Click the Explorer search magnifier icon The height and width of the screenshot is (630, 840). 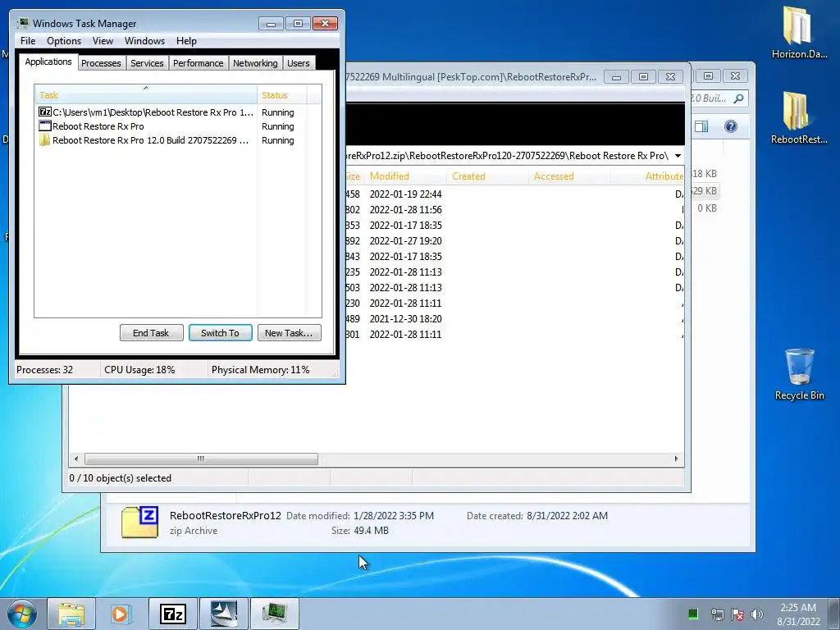coord(739,98)
